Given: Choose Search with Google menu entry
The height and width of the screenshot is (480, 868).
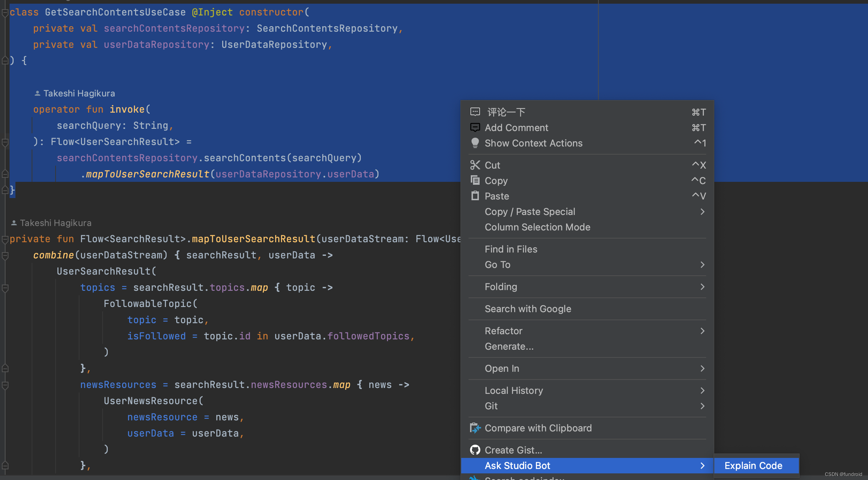Looking at the screenshot, I should pyautogui.click(x=528, y=309).
